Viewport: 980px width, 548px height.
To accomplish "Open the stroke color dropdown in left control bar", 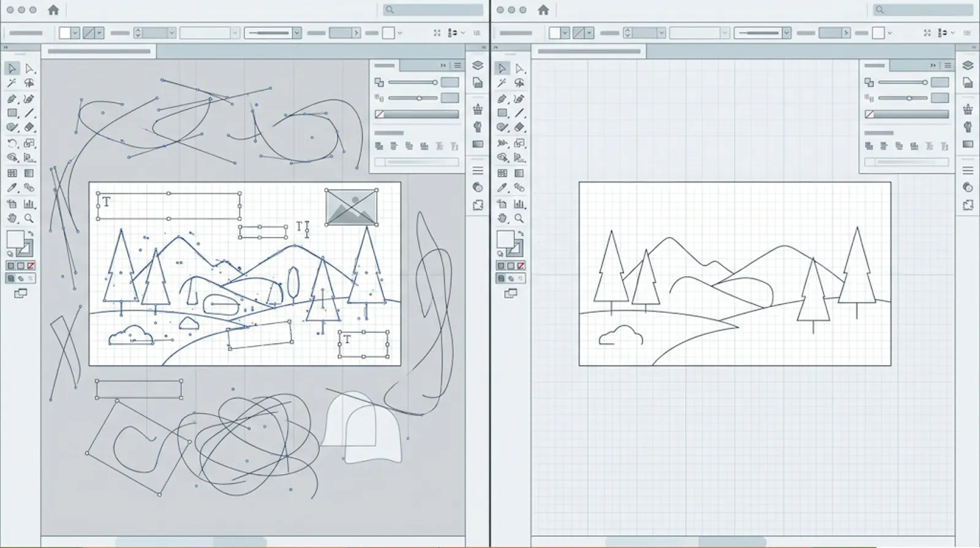I will (x=99, y=33).
